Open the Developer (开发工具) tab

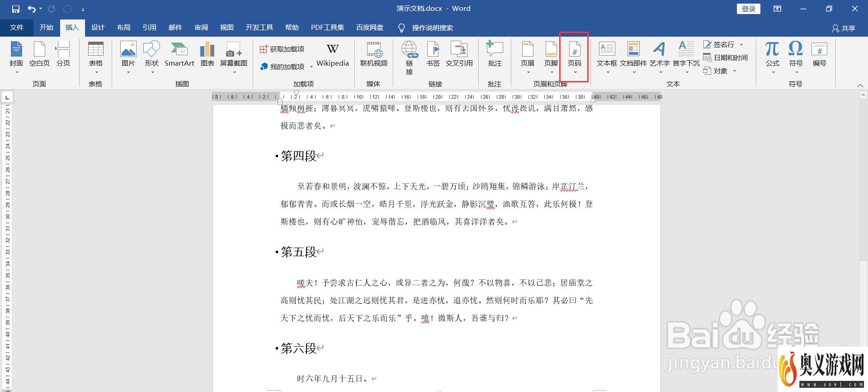click(259, 28)
